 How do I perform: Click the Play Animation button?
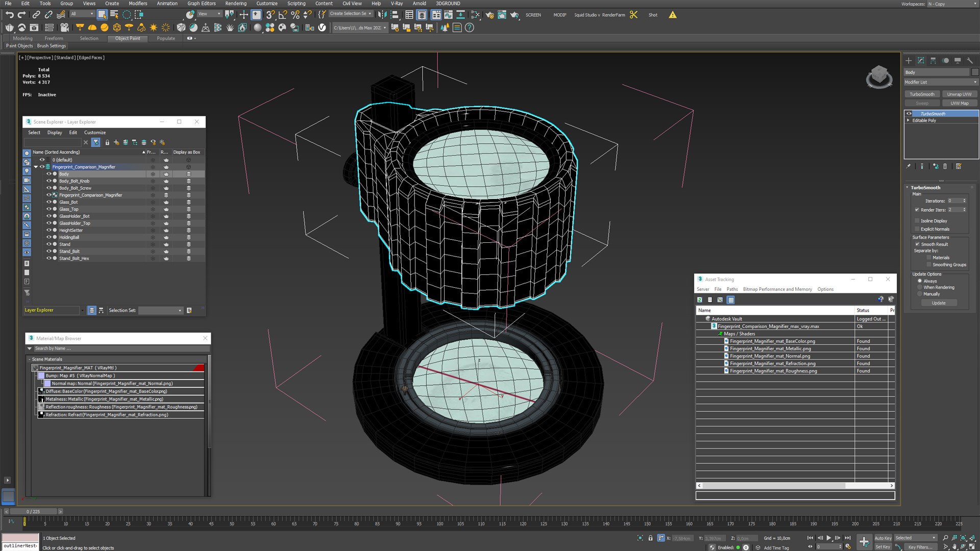(x=828, y=538)
